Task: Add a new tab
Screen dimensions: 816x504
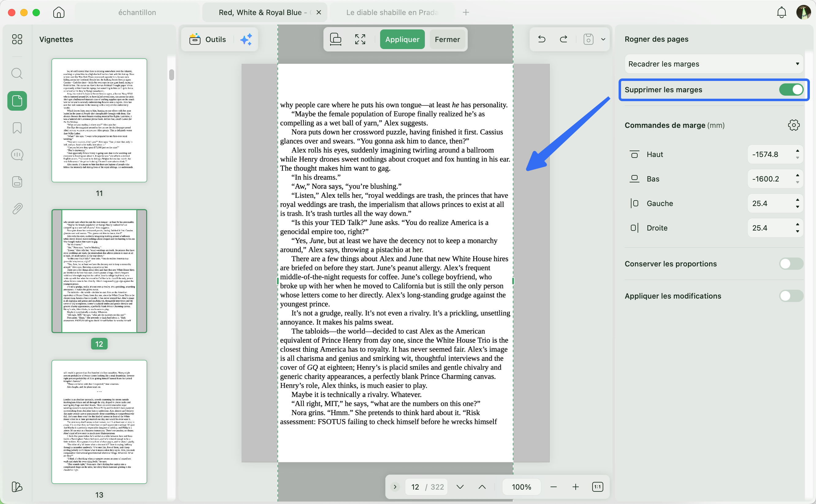Action: pos(466,12)
